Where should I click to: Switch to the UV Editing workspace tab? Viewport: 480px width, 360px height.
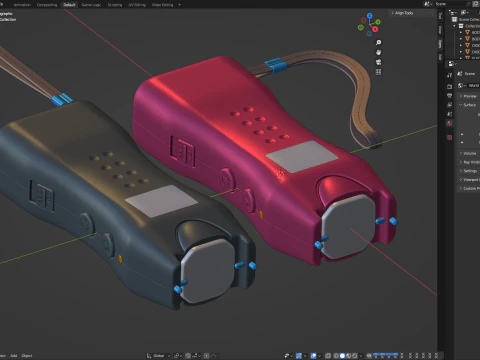point(137,5)
